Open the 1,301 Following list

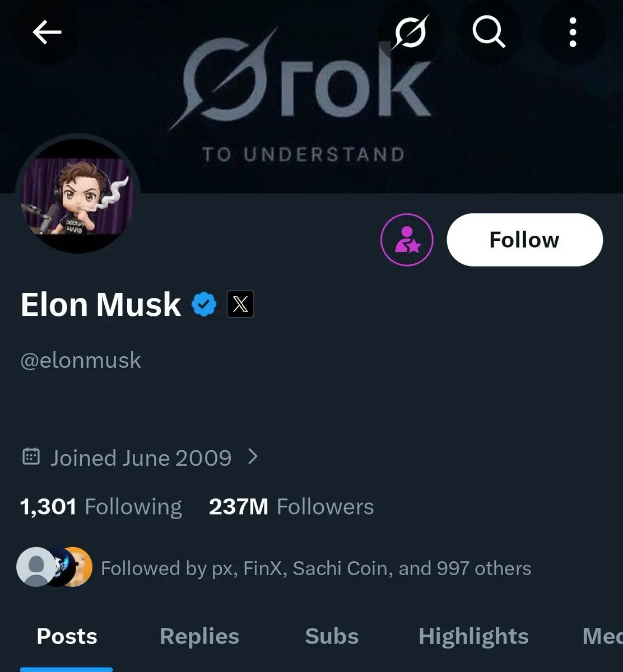(101, 507)
